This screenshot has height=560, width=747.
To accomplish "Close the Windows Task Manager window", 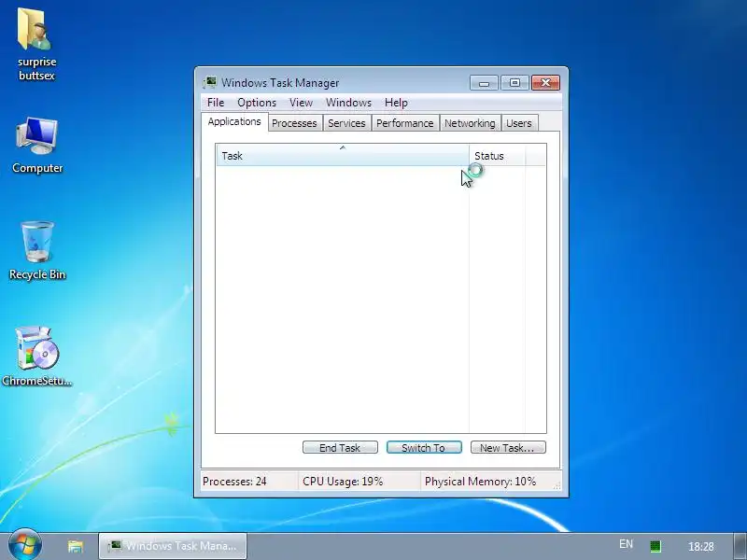I will tap(546, 83).
